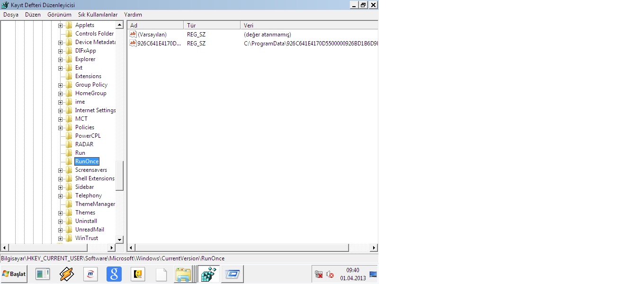Click the RunOnce key folder icon
Screen dimensions: 644x284
(x=69, y=161)
